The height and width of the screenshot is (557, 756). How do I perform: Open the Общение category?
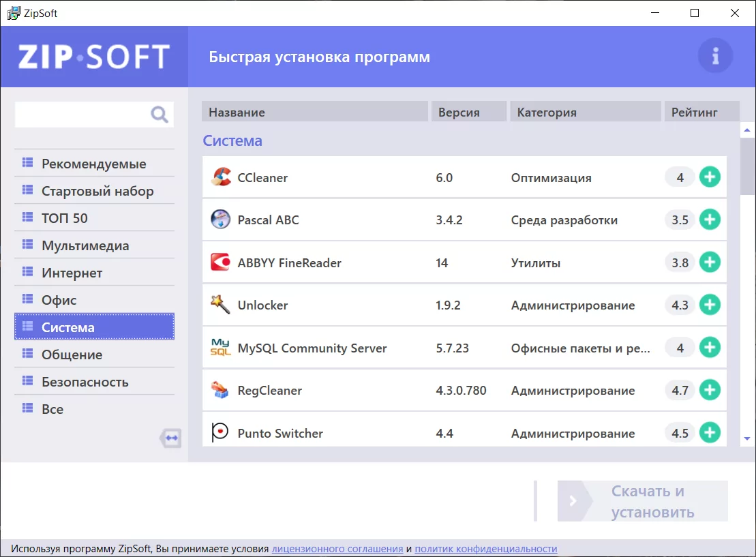95,355
